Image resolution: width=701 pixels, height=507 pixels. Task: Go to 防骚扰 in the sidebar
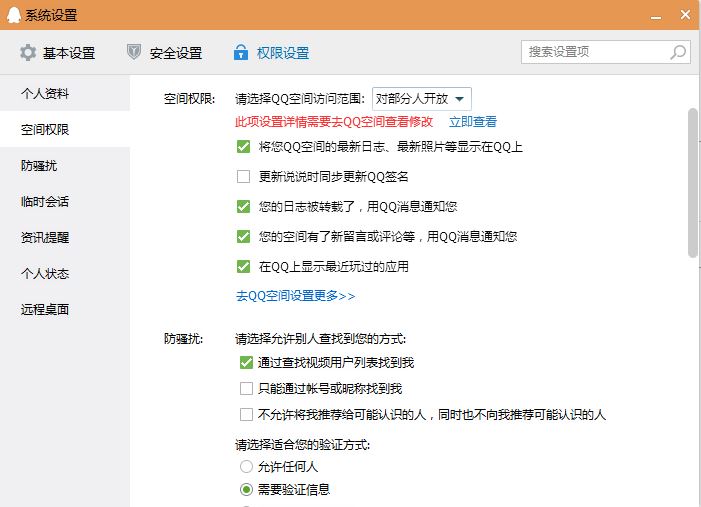[x=65, y=165]
